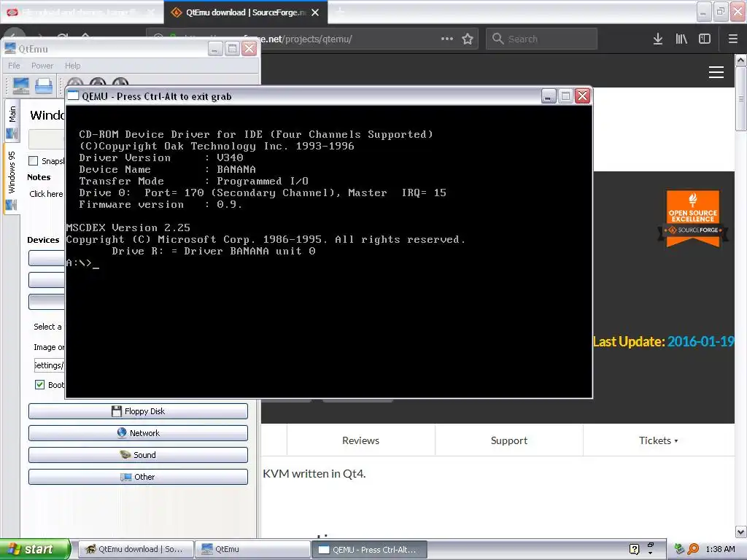The image size is (747, 560).
Task: Uncheck the Boot checkbox in QtEmu
Action: [x=40, y=385]
